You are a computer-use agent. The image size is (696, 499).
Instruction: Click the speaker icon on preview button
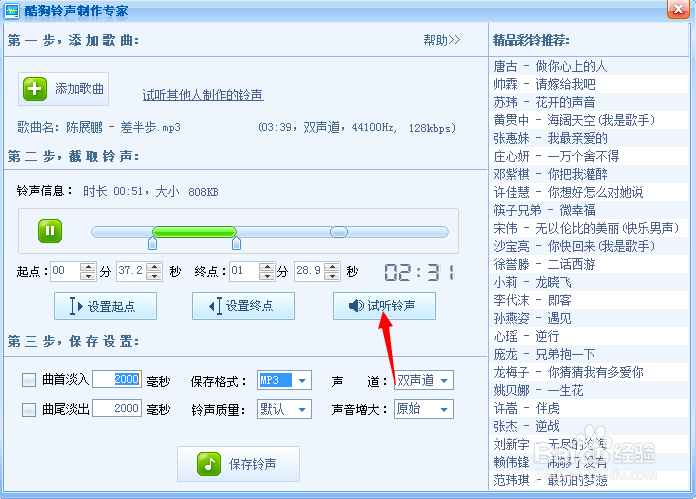point(356,305)
